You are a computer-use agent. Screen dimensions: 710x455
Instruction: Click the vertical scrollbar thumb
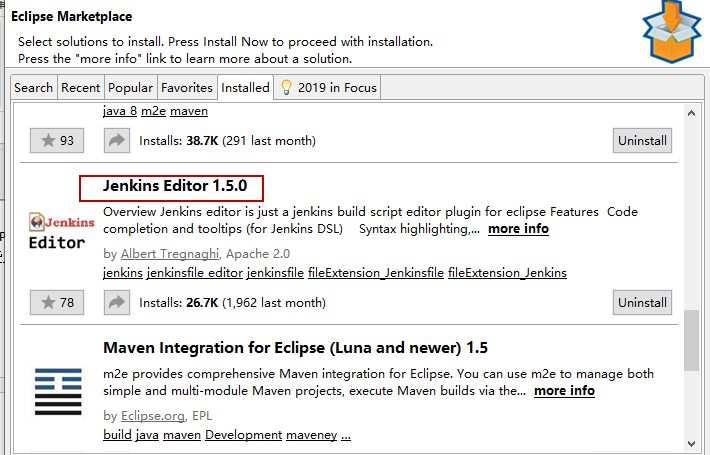coord(691,341)
